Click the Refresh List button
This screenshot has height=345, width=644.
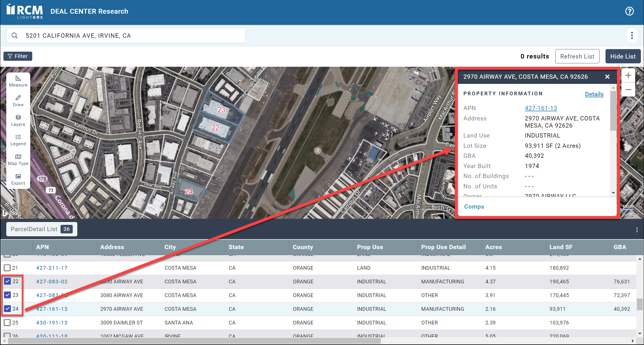tap(577, 57)
